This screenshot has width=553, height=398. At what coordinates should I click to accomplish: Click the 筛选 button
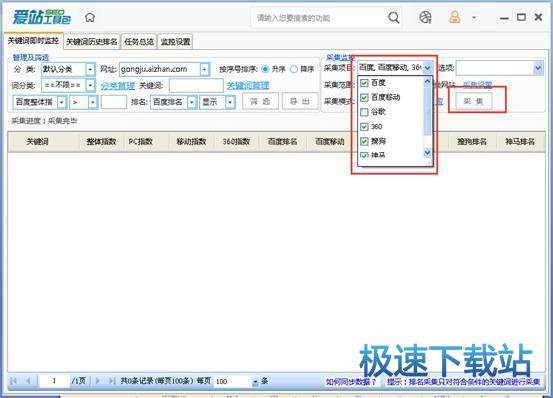(260, 102)
